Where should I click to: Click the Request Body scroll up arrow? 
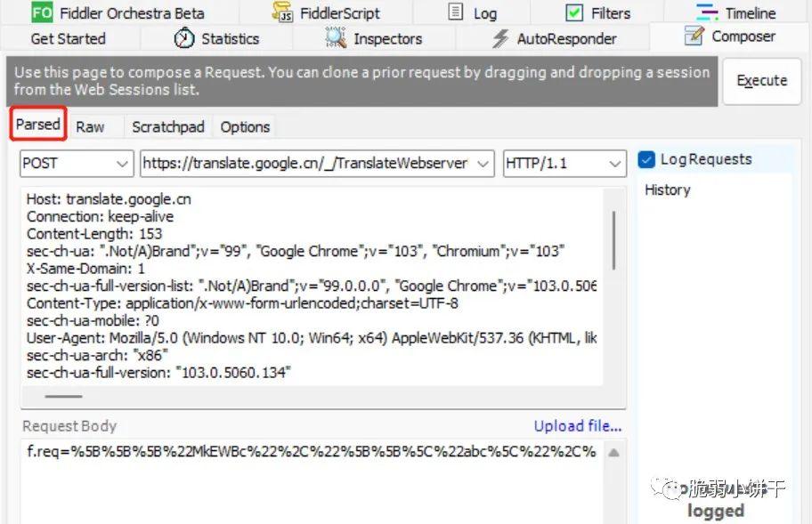[613, 453]
